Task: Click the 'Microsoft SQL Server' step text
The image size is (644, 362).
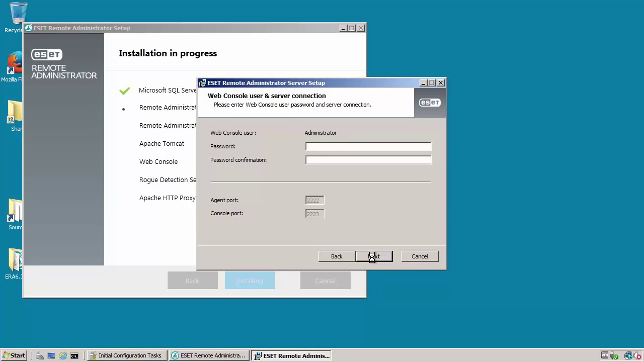Action: pos(168,90)
